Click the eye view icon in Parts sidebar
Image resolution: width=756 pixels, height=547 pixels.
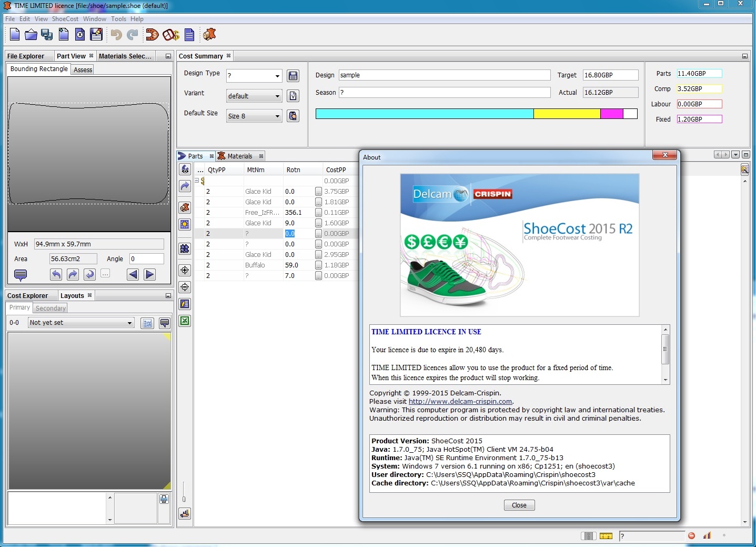[x=185, y=170]
